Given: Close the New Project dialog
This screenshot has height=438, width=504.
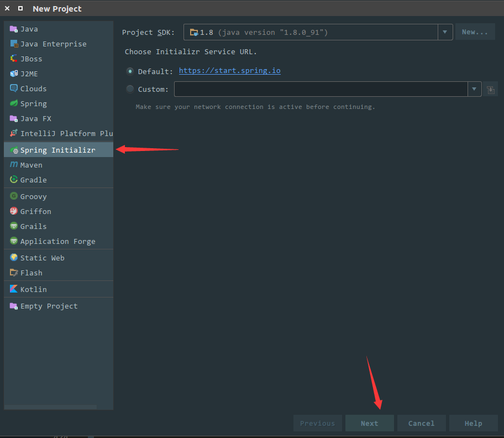Looking at the screenshot, I should (7, 8).
